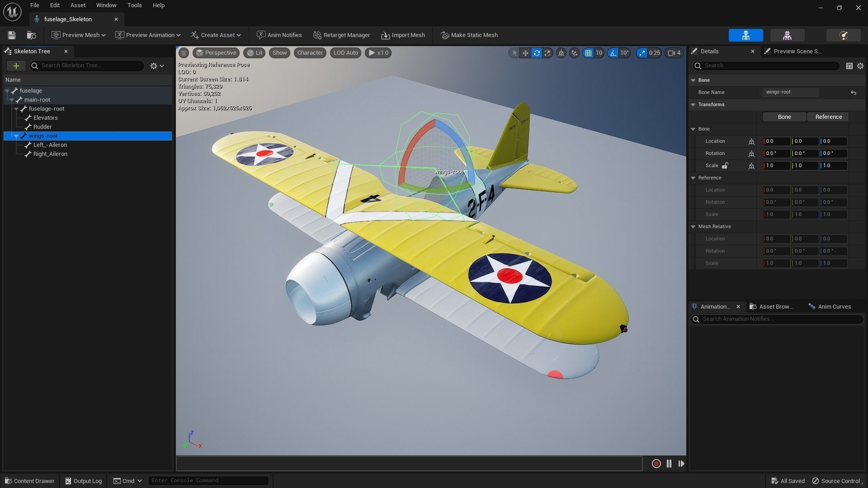
Task: Collapse the wings-root bone node
Action: [x=16, y=136]
